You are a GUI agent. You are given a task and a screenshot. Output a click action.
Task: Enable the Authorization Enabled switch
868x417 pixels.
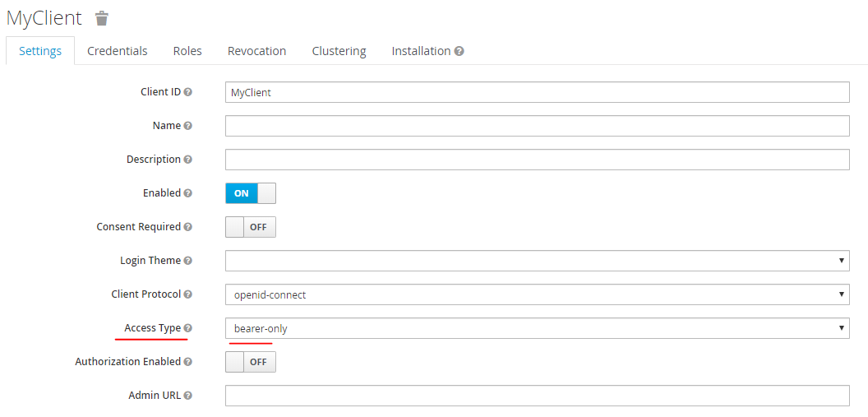pos(250,362)
